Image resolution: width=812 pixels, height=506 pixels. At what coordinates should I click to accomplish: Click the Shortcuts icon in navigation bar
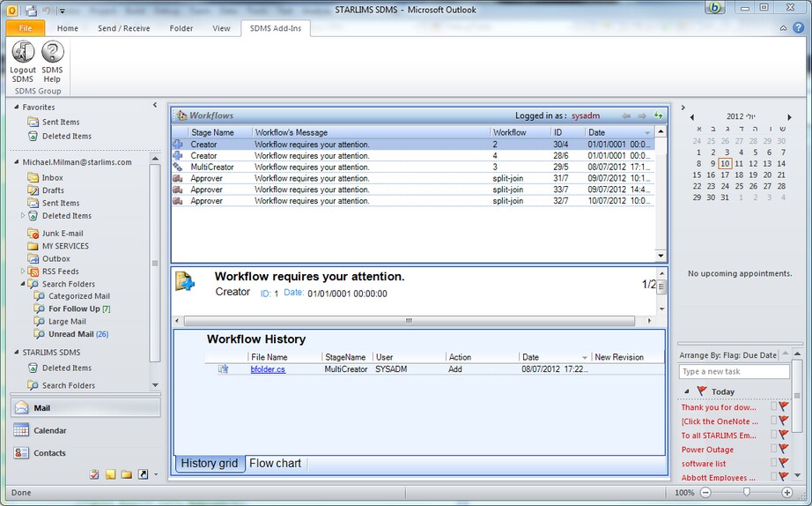[143, 474]
